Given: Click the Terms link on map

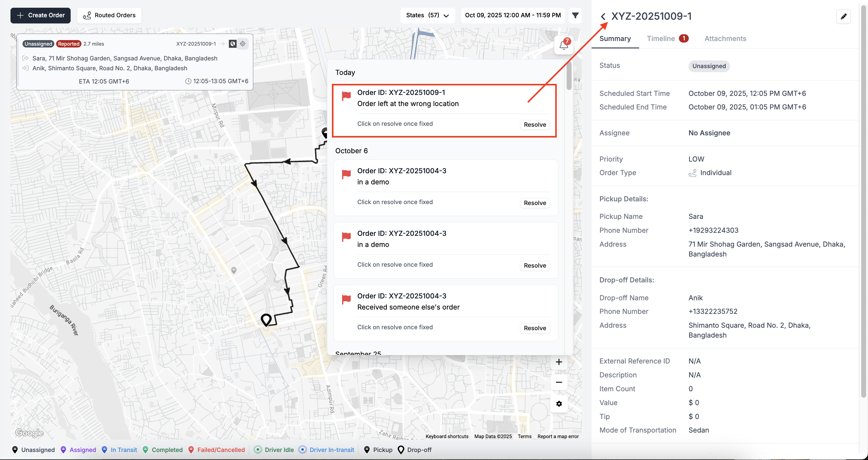Looking at the screenshot, I should (x=524, y=436).
